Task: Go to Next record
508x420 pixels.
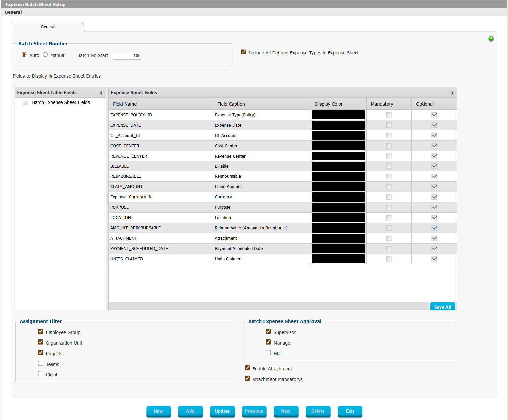Action: (286, 411)
